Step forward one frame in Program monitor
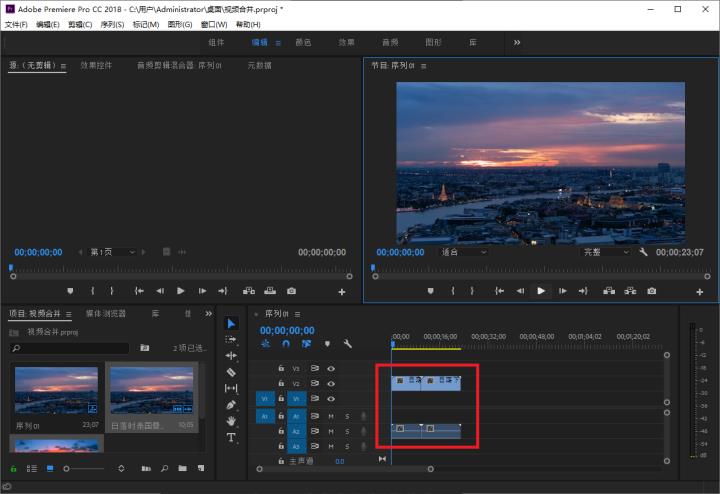The height and width of the screenshot is (494, 720). [x=562, y=291]
